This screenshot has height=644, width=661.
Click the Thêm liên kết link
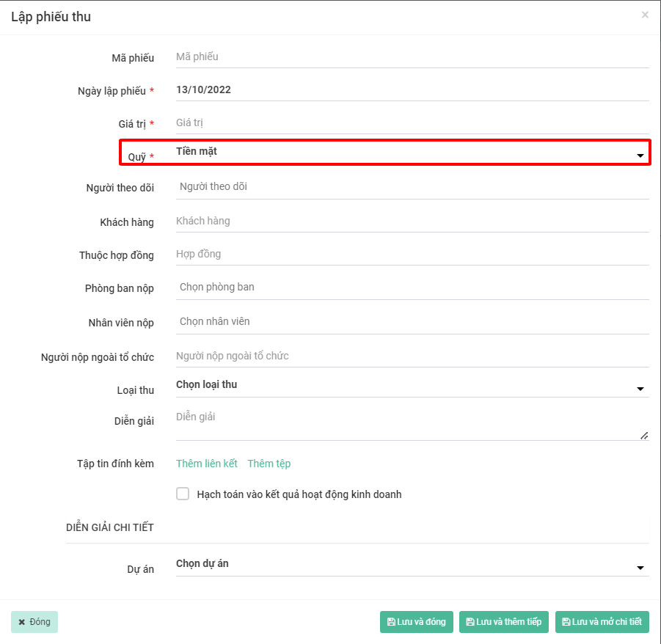click(x=207, y=464)
